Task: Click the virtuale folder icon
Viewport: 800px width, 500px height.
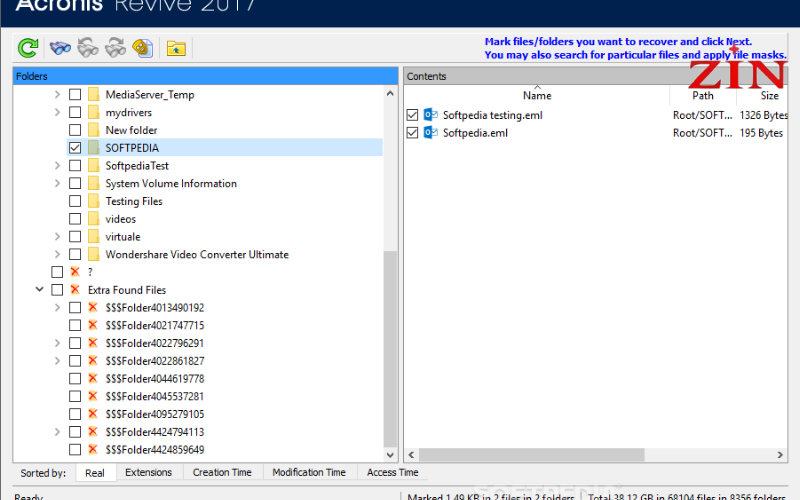Action: click(93, 237)
